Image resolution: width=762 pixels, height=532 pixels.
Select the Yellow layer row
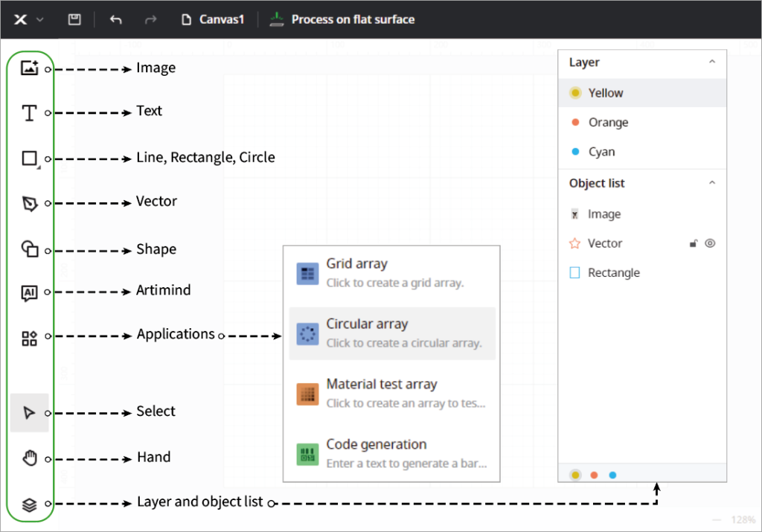tap(641, 93)
